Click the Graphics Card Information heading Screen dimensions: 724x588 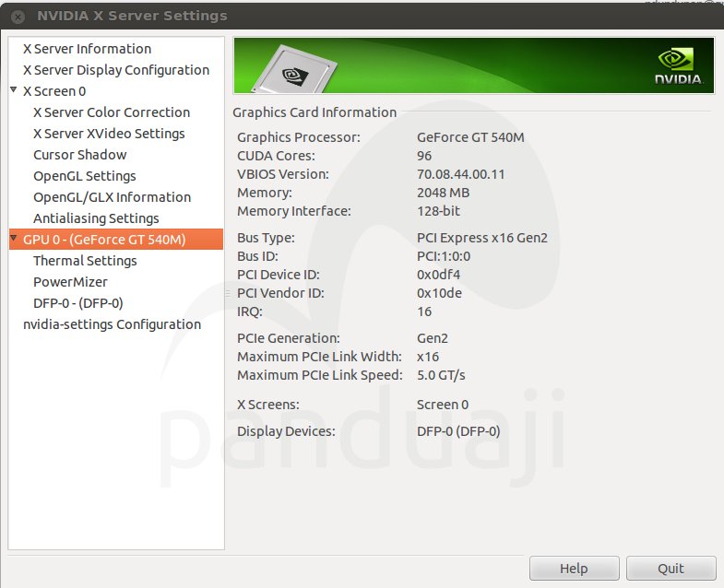(x=315, y=112)
